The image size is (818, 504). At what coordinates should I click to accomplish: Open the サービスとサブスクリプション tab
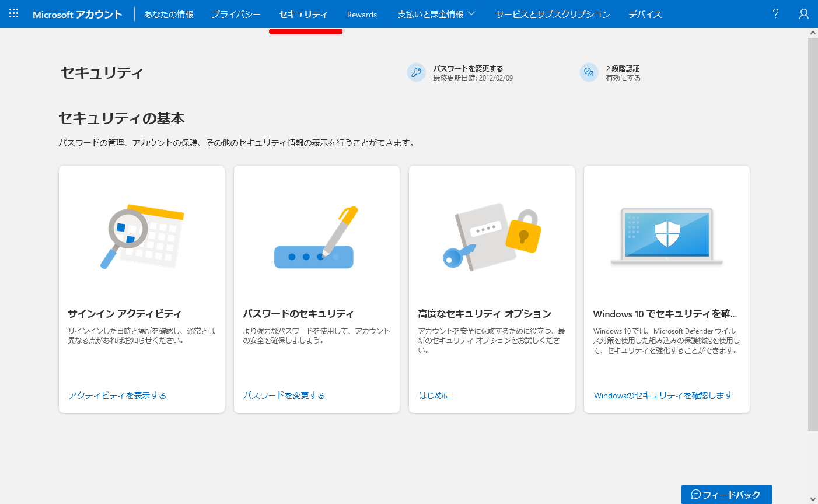[553, 14]
